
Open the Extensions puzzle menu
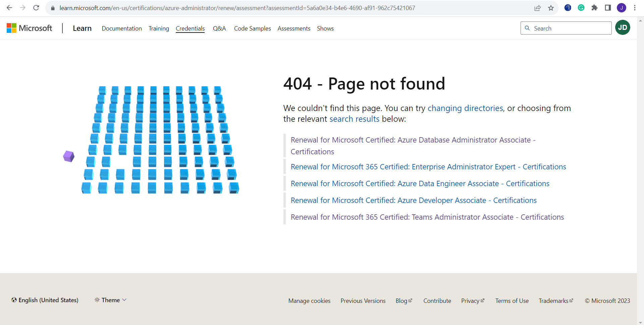tap(594, 8)
